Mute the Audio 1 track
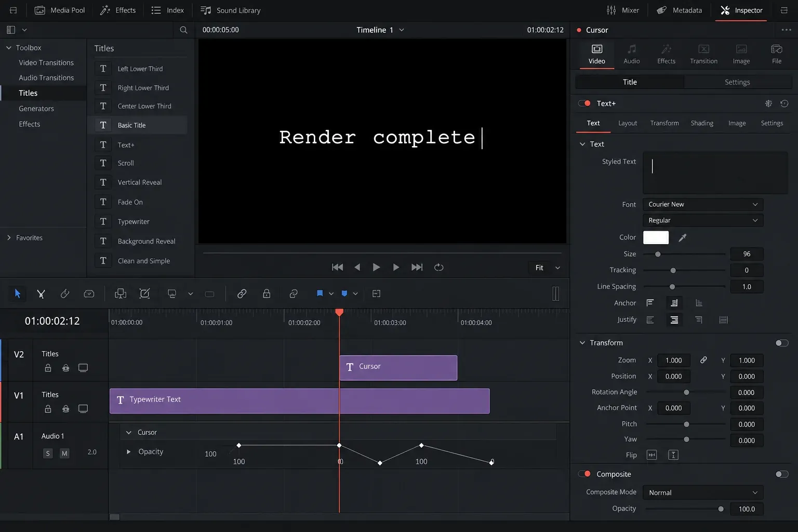Screen dimensions: 798x532 pyautogui.click(x=64, y=453)
